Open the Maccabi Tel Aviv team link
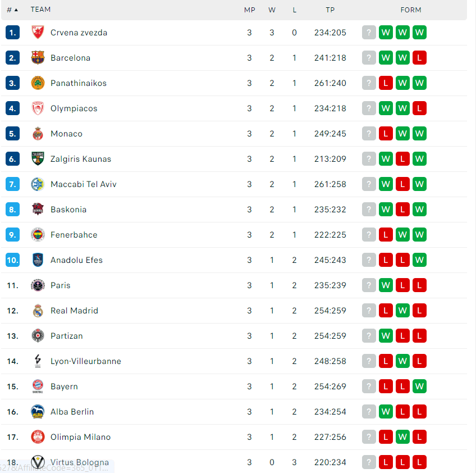Viewport: 476px width, 473px height. tap(83, 184)
